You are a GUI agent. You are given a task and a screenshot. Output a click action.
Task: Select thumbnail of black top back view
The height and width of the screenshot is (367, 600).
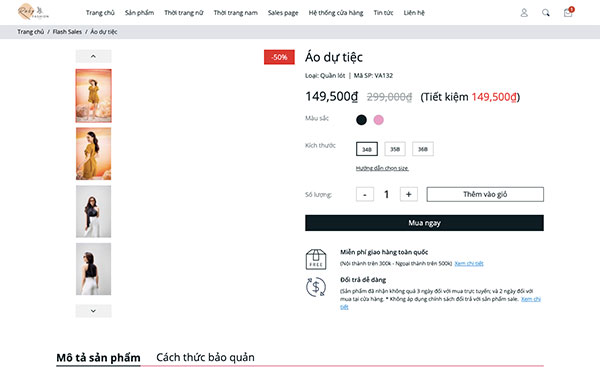[93, 269]
